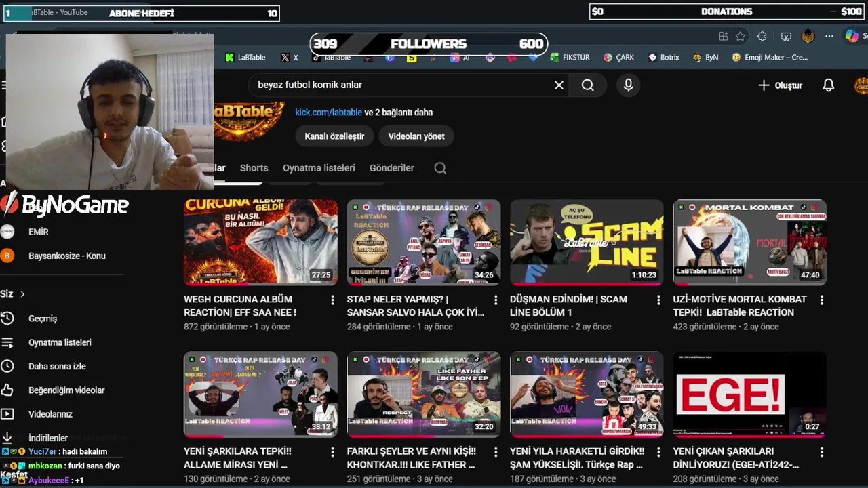Click title 'DÜŞMAN EDİNDİM! | SCAM LİNE BÖLÜM 1'

pos(568,306)
